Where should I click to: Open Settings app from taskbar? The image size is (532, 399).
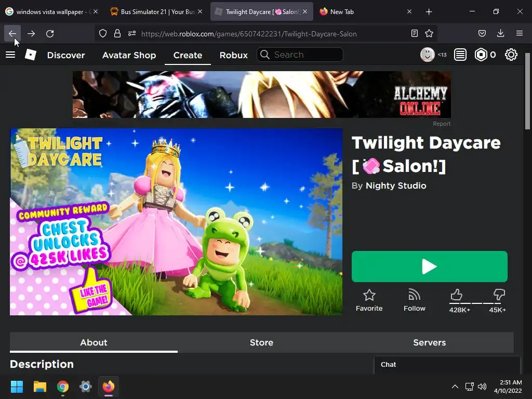click(86, 387)
